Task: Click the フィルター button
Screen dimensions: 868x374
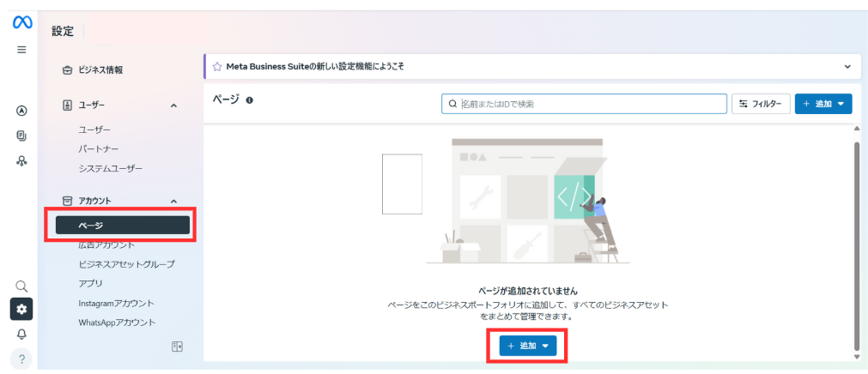Action: (761, 104)
